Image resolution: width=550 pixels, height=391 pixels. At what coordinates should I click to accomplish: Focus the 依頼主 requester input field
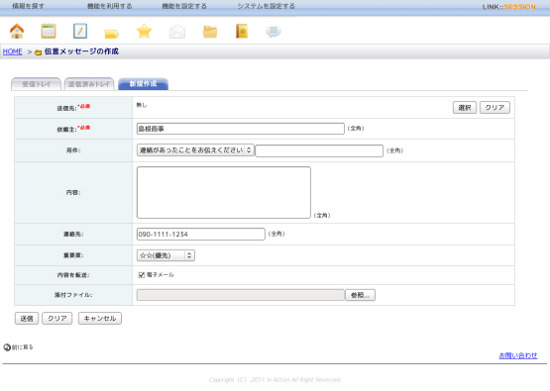tap(241, 129)
